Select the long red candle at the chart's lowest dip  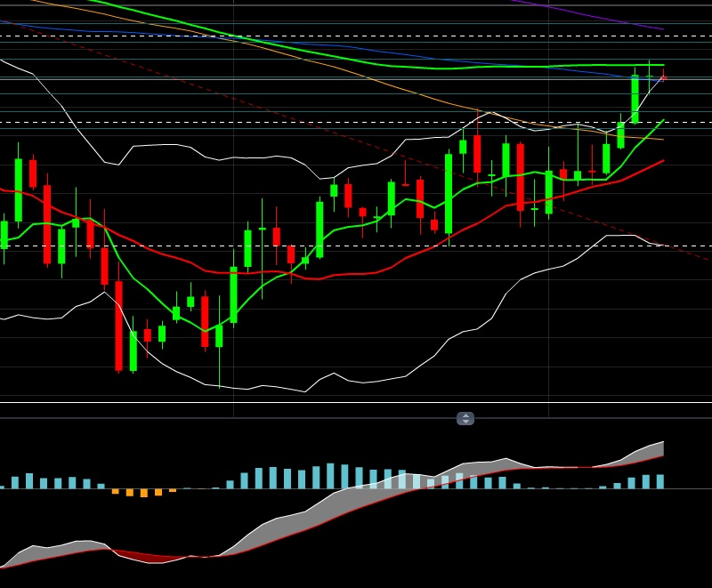[118, 325]
